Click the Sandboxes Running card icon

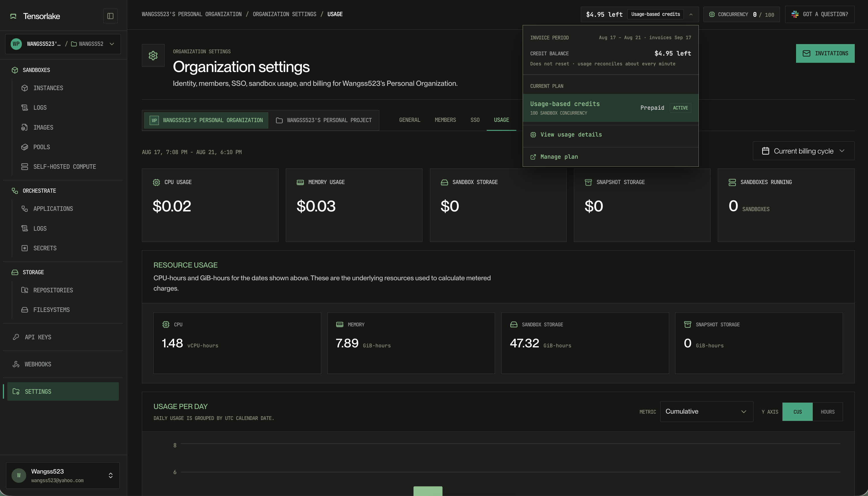[732, 182]
